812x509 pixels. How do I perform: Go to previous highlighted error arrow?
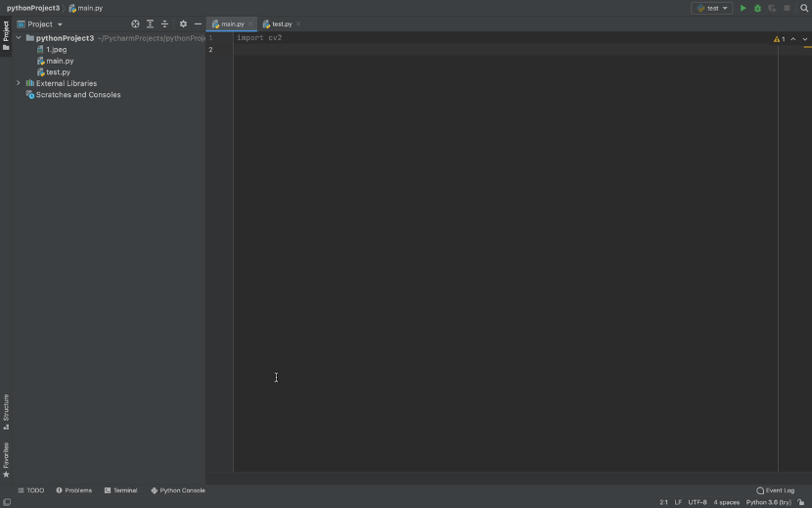pos(793,39)
